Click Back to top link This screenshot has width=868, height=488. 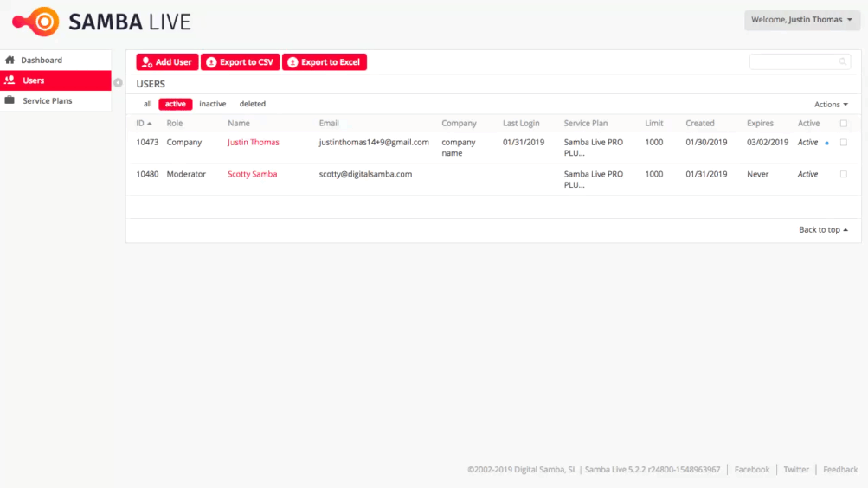[x=823, y=229]
